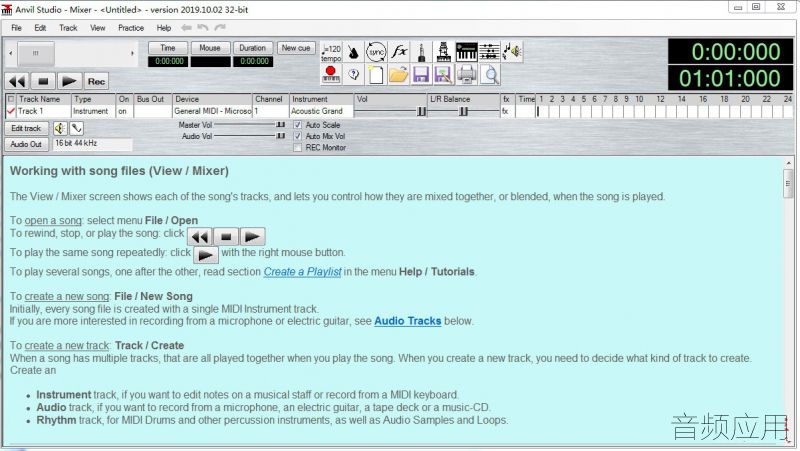Open the fx effects icon
The width and height of the screenshot is (800, 451).
399,52
